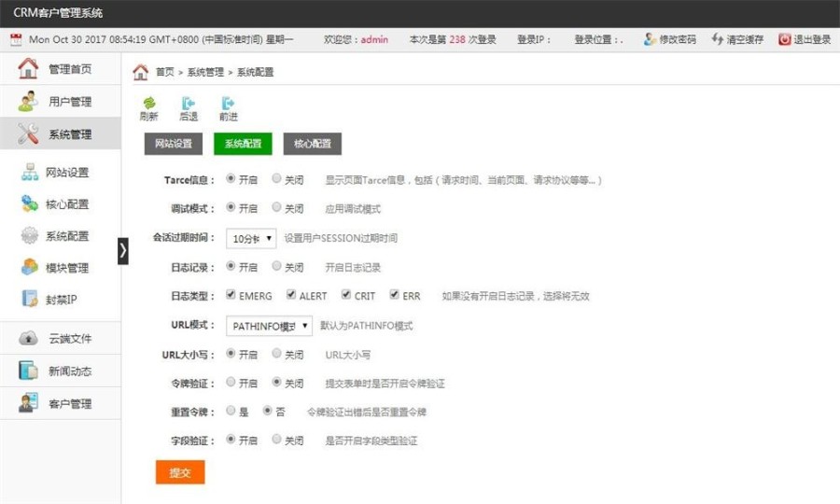Click the 刷新 refresh icon

tap(148, 104)
